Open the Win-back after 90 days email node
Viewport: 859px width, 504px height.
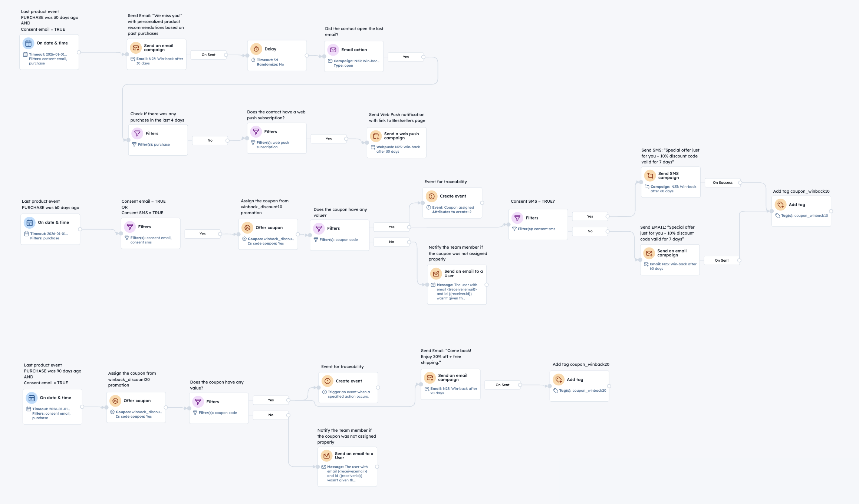[450, 384]
